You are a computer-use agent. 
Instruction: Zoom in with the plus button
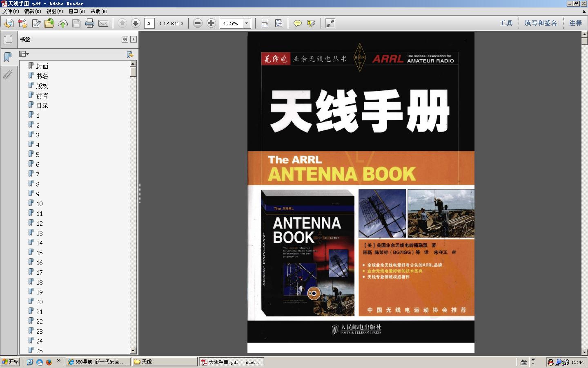[211, 23]
